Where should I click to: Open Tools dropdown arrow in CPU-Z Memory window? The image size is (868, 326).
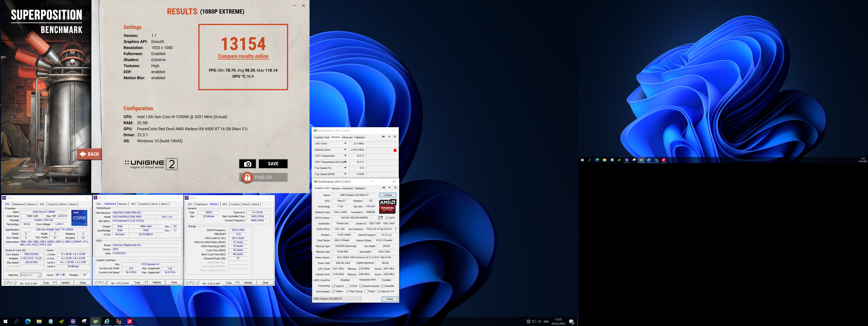point(237,283)
